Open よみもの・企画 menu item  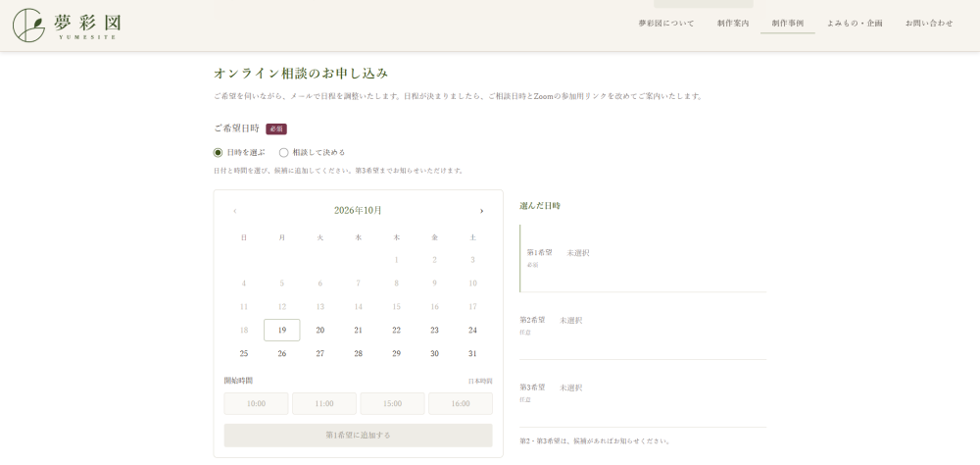click(855, 24)
